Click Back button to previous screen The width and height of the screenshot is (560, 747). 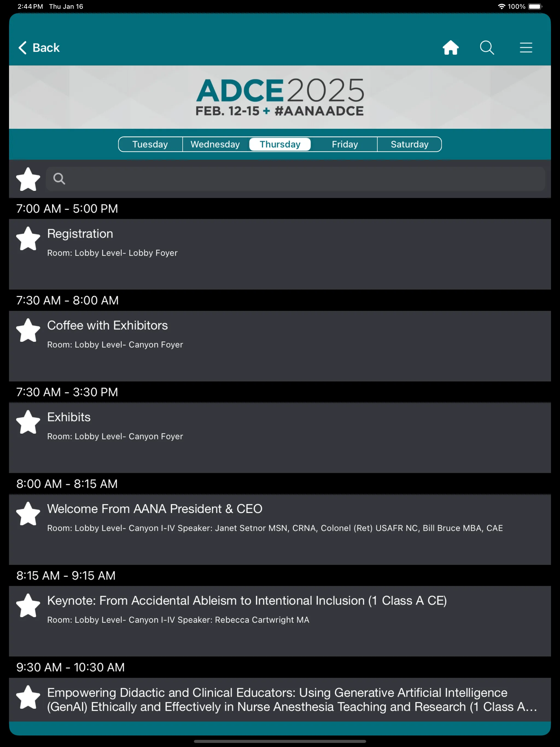(38, 48)
